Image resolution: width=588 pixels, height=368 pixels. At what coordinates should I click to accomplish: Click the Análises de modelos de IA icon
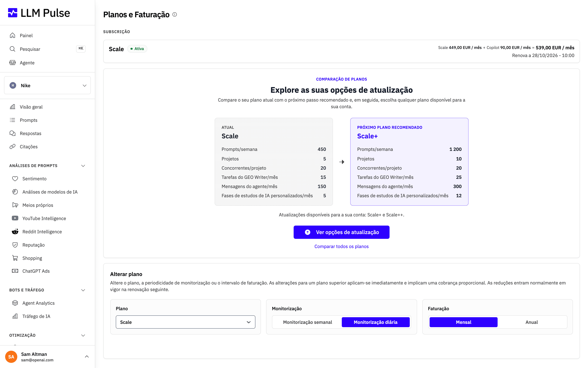[x=15, y=192]
